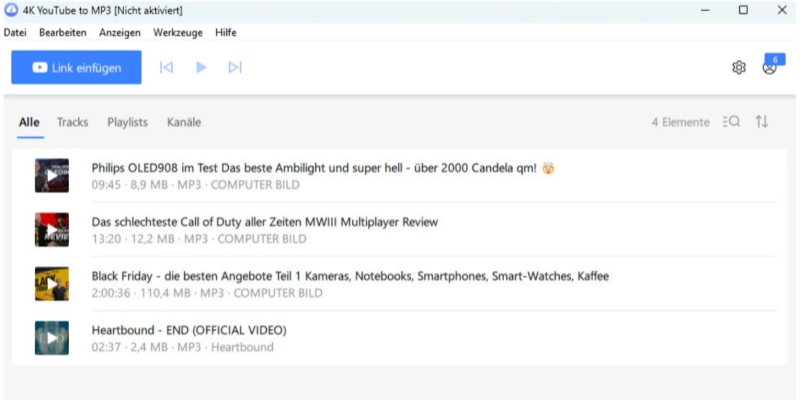Click the 4 Elemente counter text
Screen dimensions: 800x400
pyautogui.click(x=680, y=122)
